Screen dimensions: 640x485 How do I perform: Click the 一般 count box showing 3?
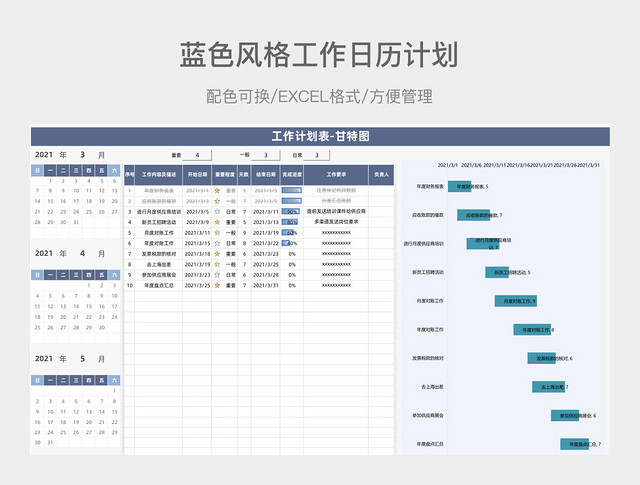tap(265, 155)
